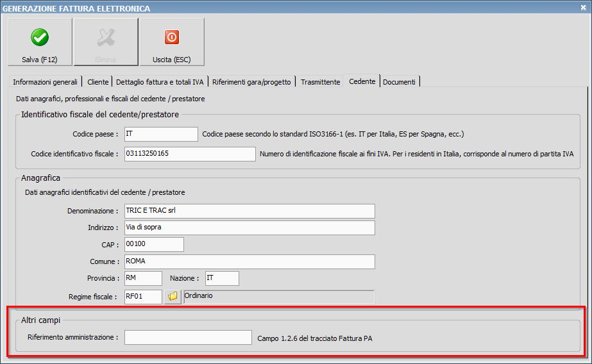This screenshot has width=592, height=364.
Task: Click the Comune field ROMA
Action: click(249, 261)
